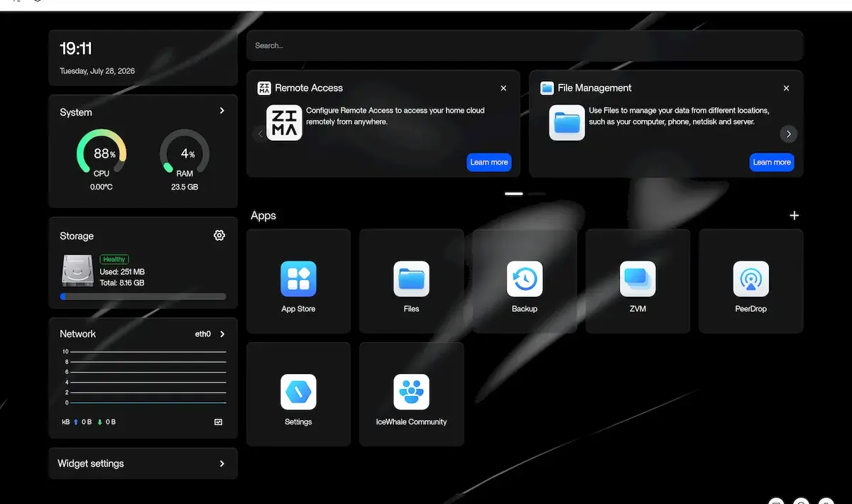Viewport: 852px width, 504px height.
Task: Click the "23.5 GB" RAM value
Action: click(185, 187)
